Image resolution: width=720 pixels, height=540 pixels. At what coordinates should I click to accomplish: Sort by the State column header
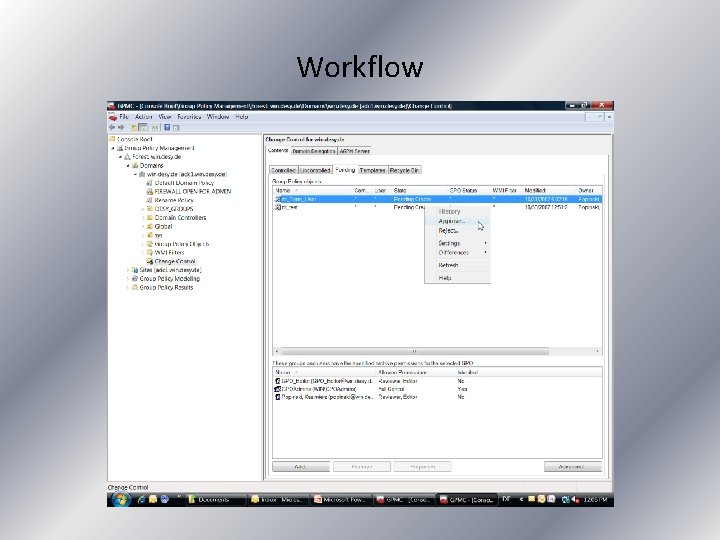[419, 190]
